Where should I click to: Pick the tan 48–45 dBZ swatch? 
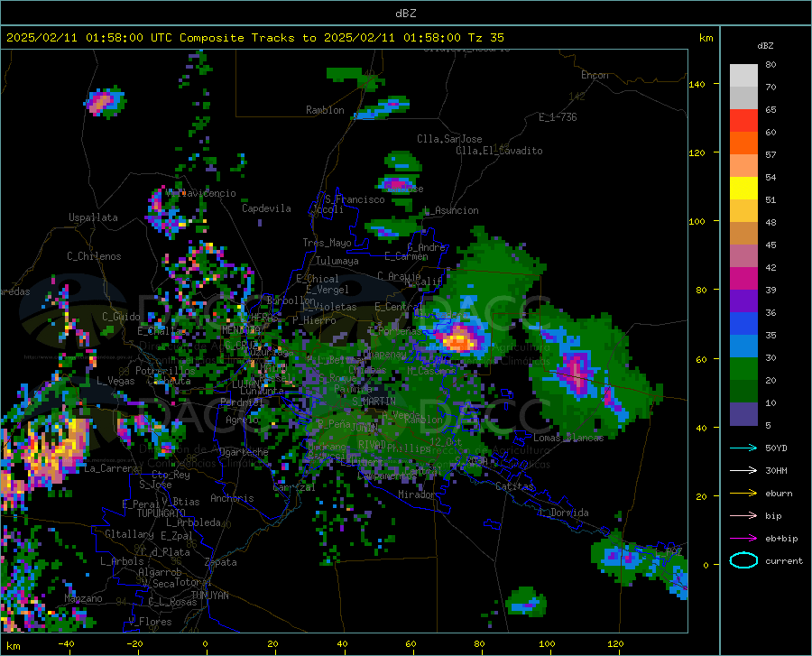click(x=743, y=234)
